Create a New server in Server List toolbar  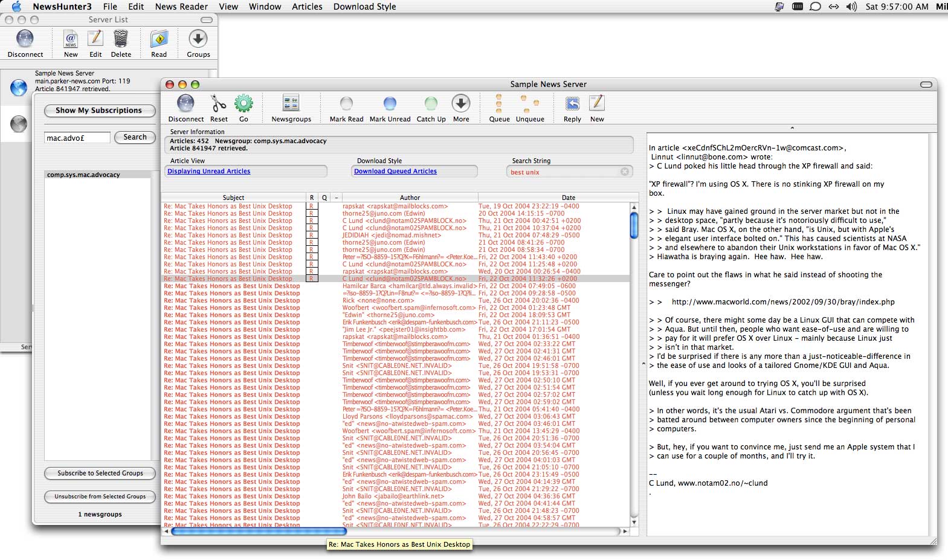(x=71, y=39)
